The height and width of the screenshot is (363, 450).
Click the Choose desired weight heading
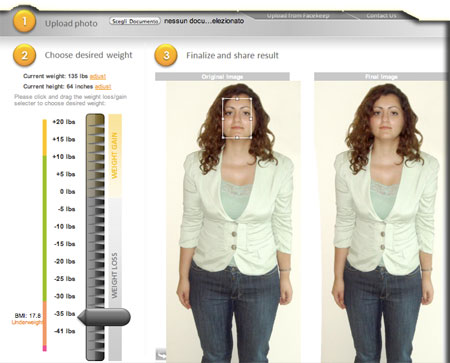(89, 55)
